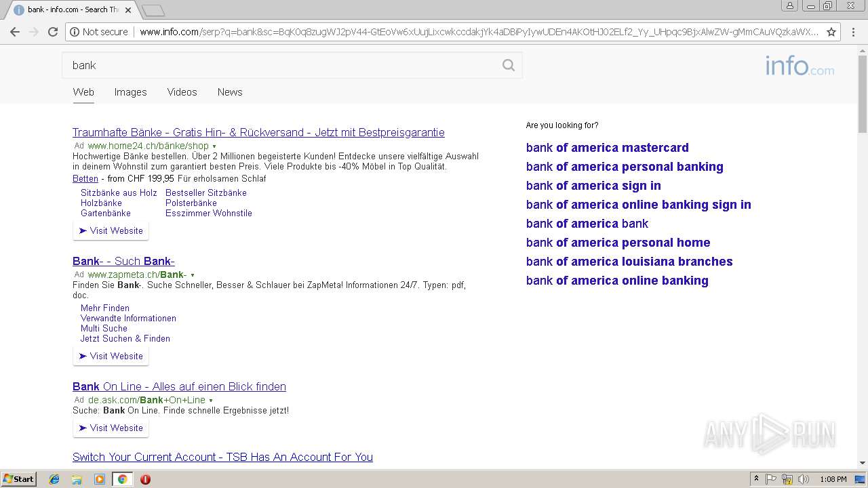Click the 1:08 PM system clock

coord(833,479)
